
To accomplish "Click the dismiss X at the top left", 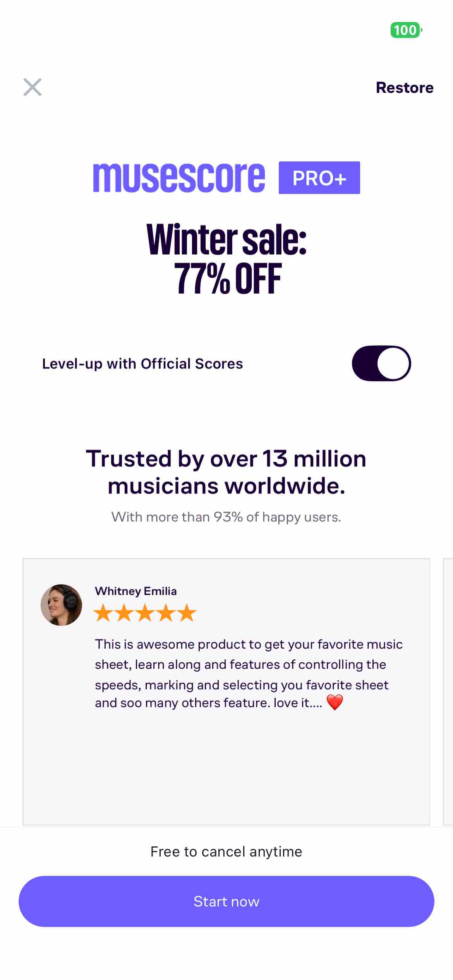I will [33, 87].
